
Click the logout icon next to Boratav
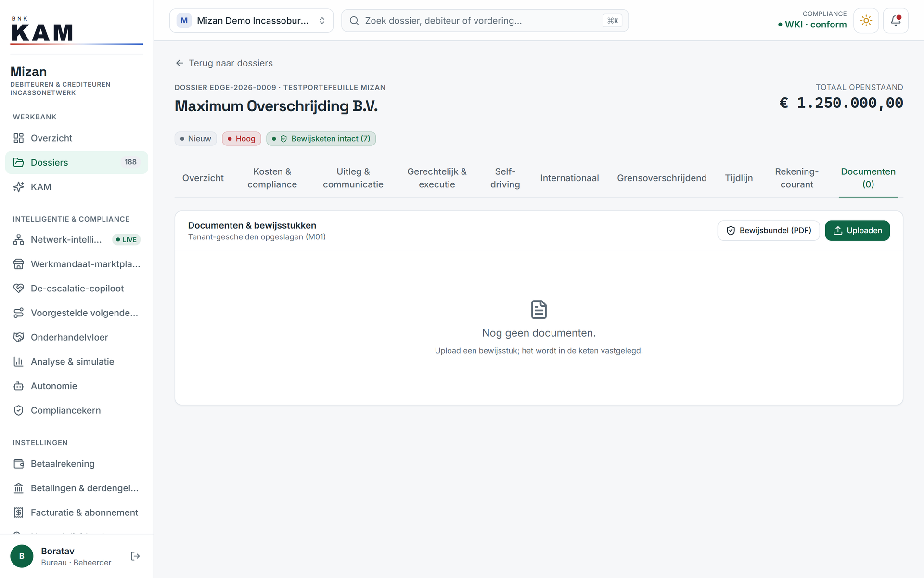click(135, 556)
